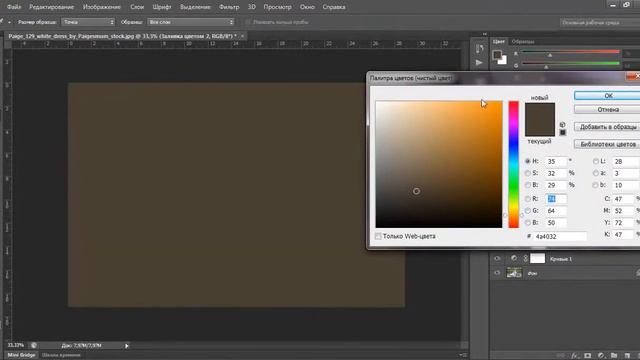Image resolution: width=640 pixels, height=360 pixels.
Task: Open the eyedropper tool preset picker arrow
Action: [x=9, y=22]
